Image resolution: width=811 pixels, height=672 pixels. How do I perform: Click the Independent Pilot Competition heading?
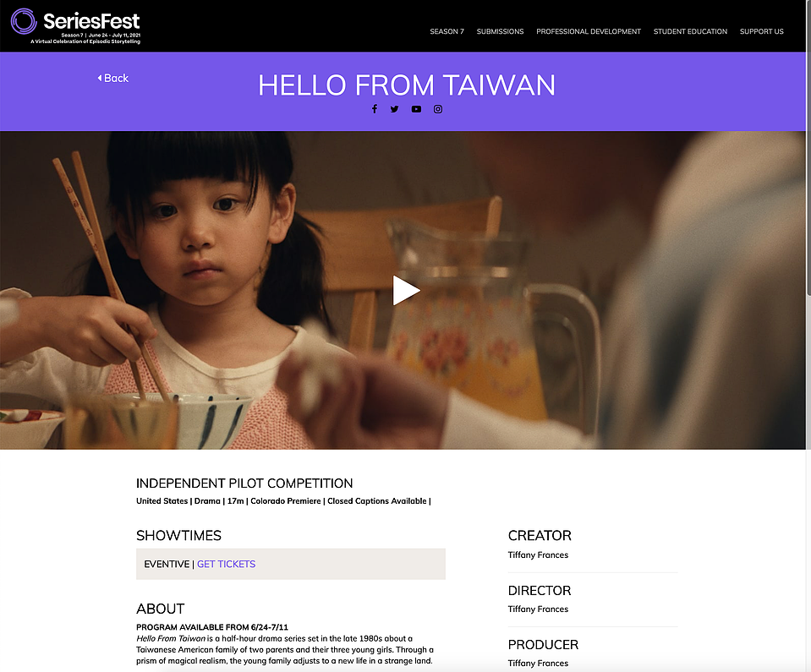pos(244,484)
